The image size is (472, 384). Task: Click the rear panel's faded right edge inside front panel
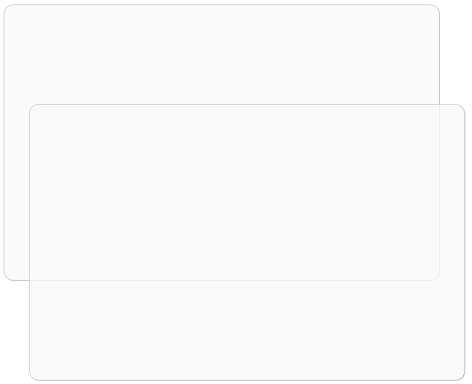(x=439, y=192)
